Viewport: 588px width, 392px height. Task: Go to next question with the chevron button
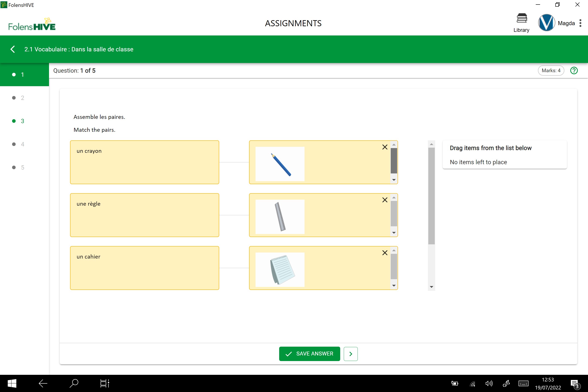click(x=351, y=354)
